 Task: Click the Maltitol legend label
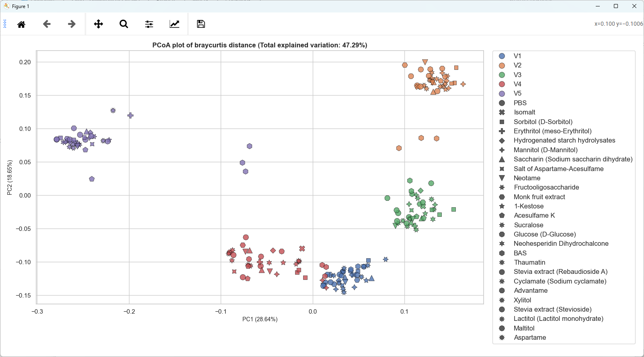point(524,328)
